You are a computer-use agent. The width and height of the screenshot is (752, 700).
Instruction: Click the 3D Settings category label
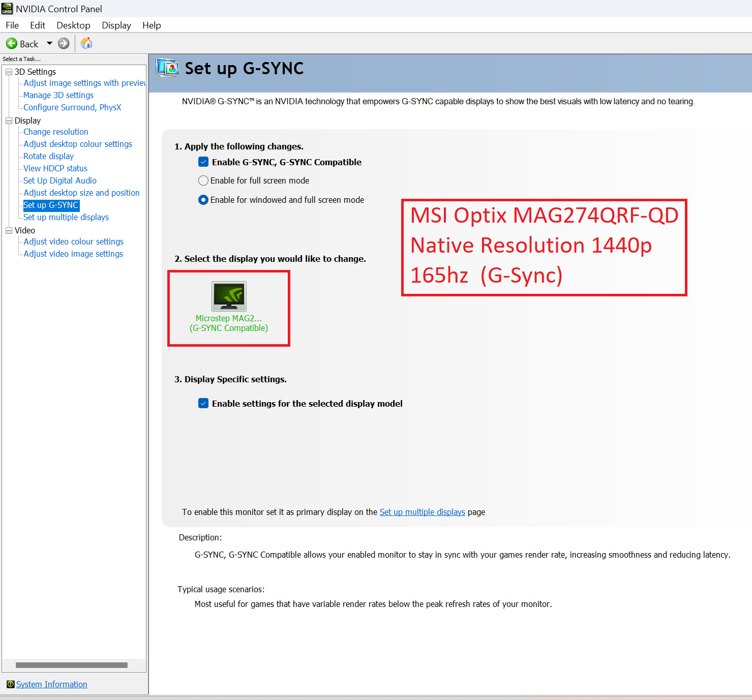[35, 72]
